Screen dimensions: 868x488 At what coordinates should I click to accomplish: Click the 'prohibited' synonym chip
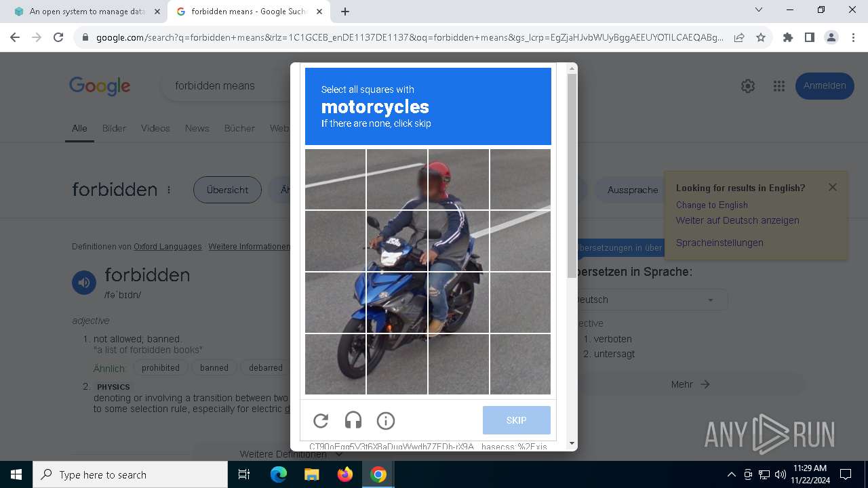coord(161,368)
